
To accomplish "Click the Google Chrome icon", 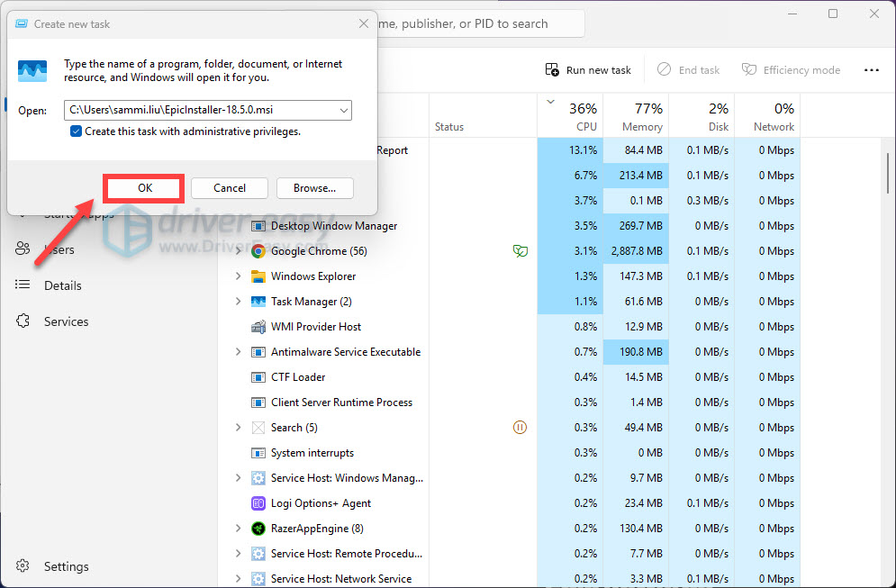I will pyautogui.click(x=258, y=251).
